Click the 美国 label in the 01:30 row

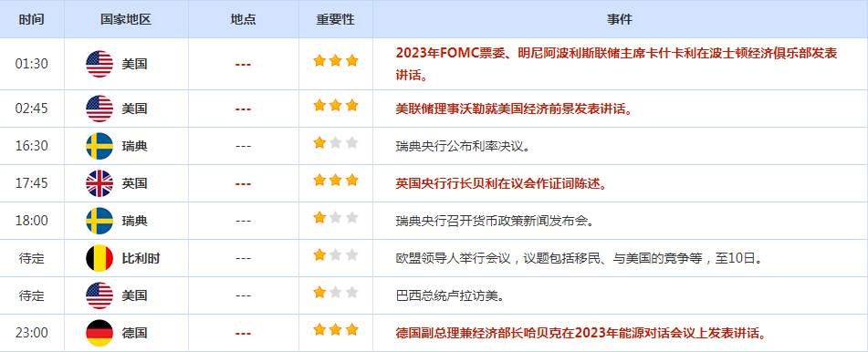134,64
